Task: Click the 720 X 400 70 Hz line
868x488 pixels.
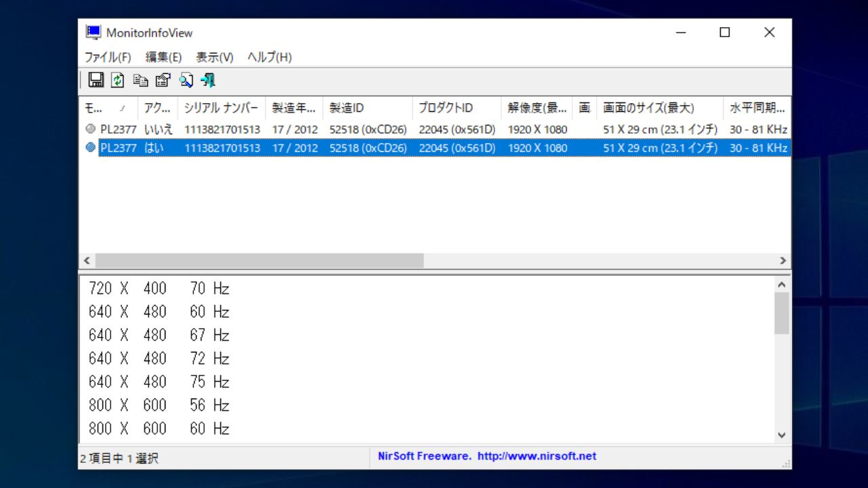Action: click(x=159, y=289)
